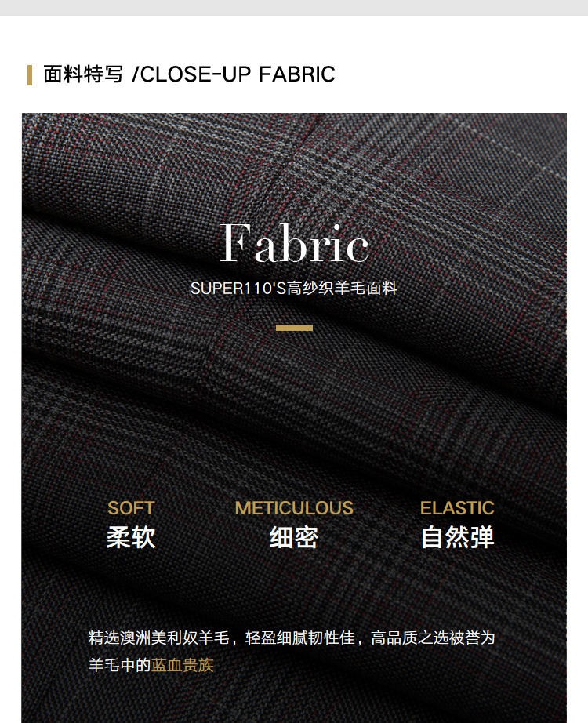Screen dimensions: 588x723
Task: Click the gold divider bar under the subtitle
Action: point(294,328)
